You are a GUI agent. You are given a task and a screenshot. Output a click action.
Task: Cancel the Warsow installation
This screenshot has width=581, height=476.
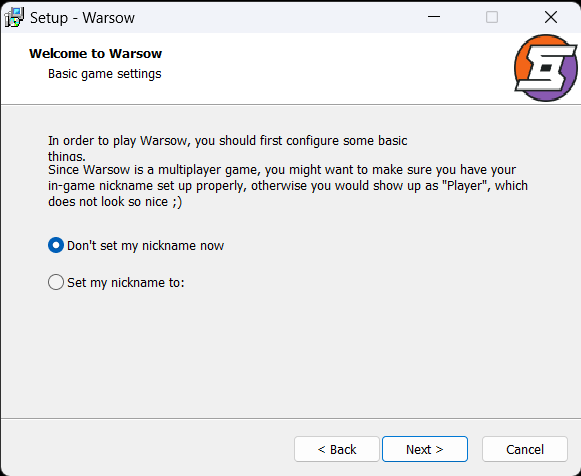[525, 449]
